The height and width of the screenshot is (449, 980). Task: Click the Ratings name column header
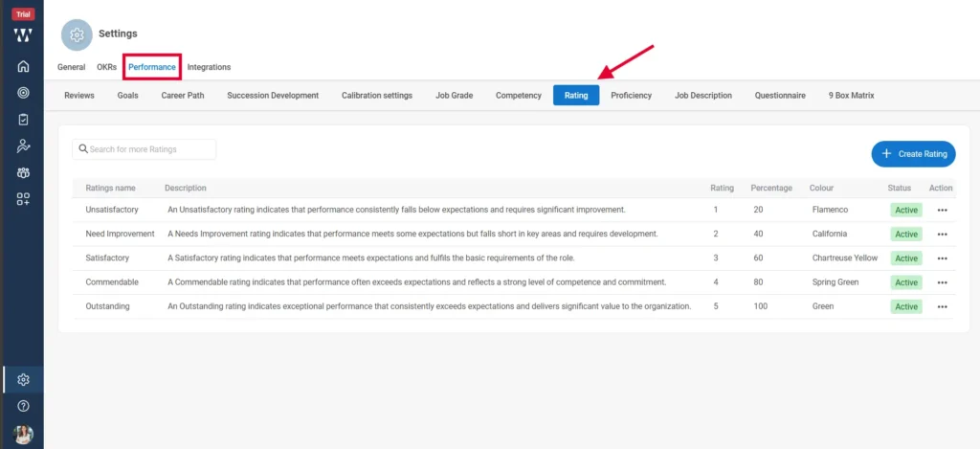pos(111,189)
